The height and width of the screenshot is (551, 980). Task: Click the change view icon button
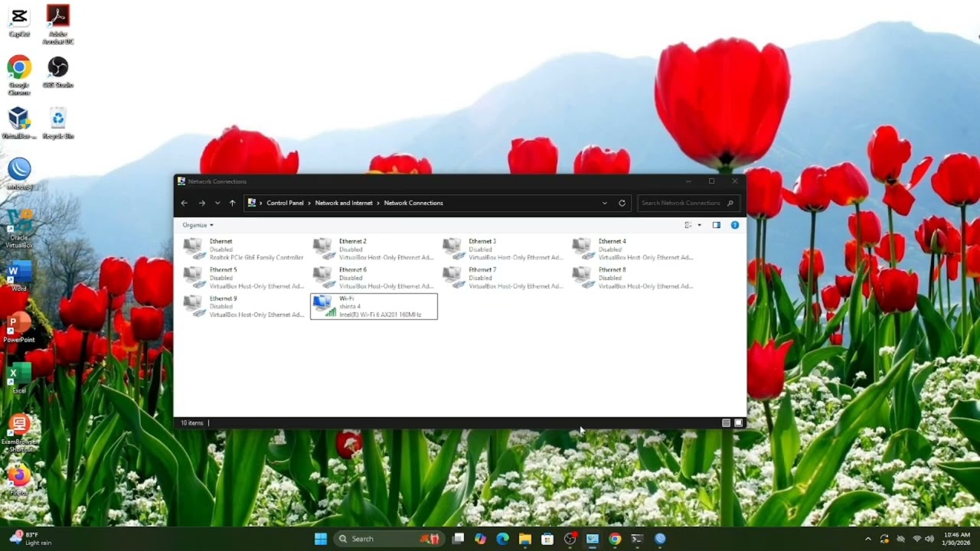(x=688, y=225)
